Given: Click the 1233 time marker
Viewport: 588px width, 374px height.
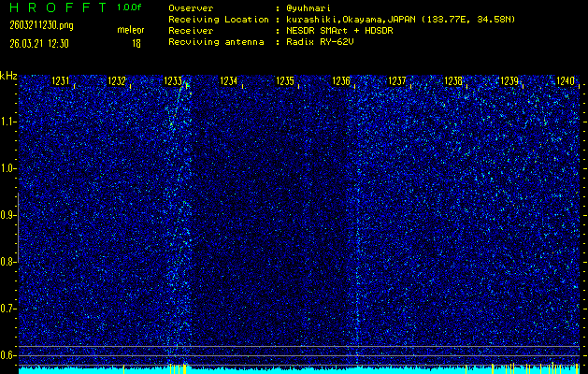Looking at the screenshot, I should click(173, 82).
